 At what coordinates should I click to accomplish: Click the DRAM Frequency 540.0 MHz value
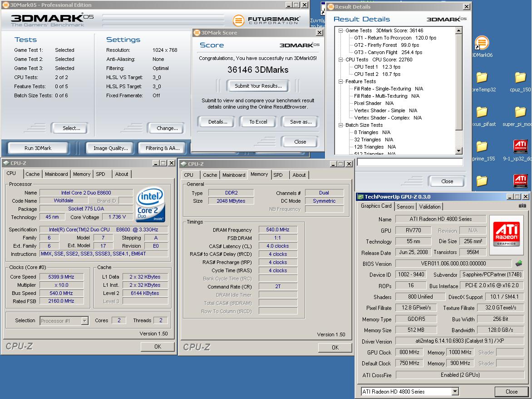click(278, 230)
